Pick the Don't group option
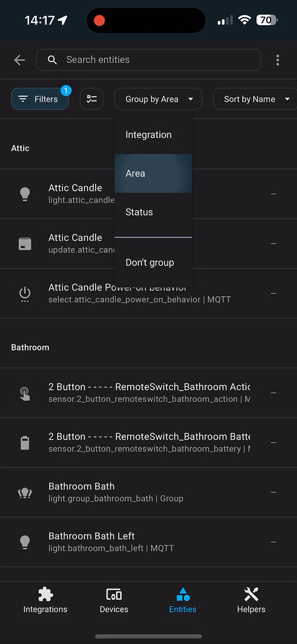297x644 pixels. pyautogui.click(x=154, y=262)
